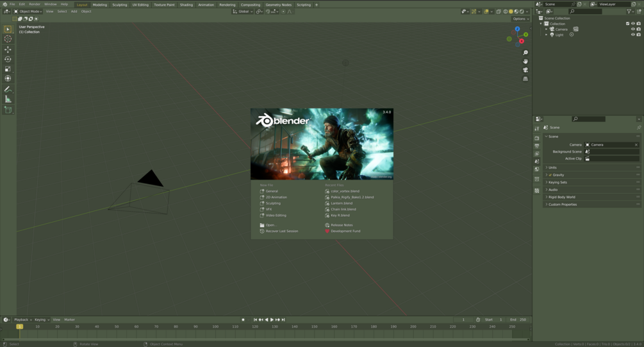
Task: Switch orthographic/perspective grid icon
Action: tap(525, 78)
